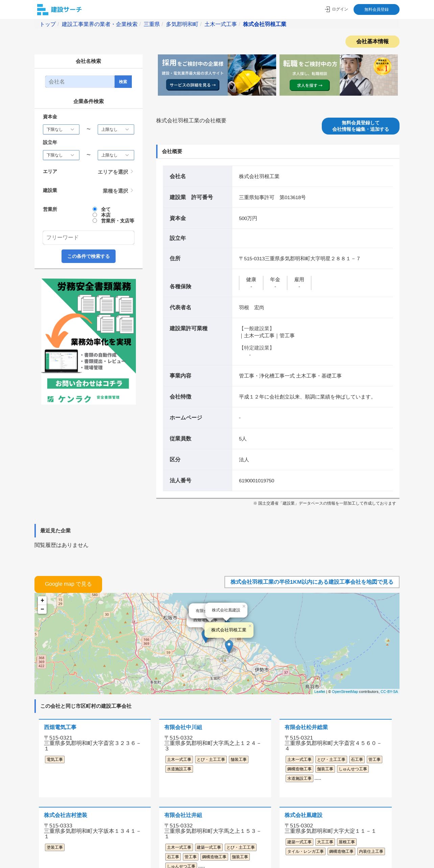Viewport: 434px width, 868px height.
Task: Open 建設工事業界の業者・企業検索 breadcrumb
Action: click(x=100, y=24)
